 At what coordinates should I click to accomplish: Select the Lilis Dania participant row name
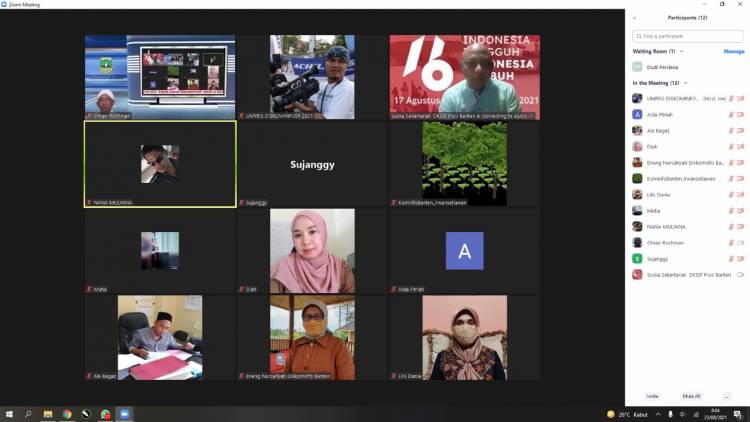658,195
